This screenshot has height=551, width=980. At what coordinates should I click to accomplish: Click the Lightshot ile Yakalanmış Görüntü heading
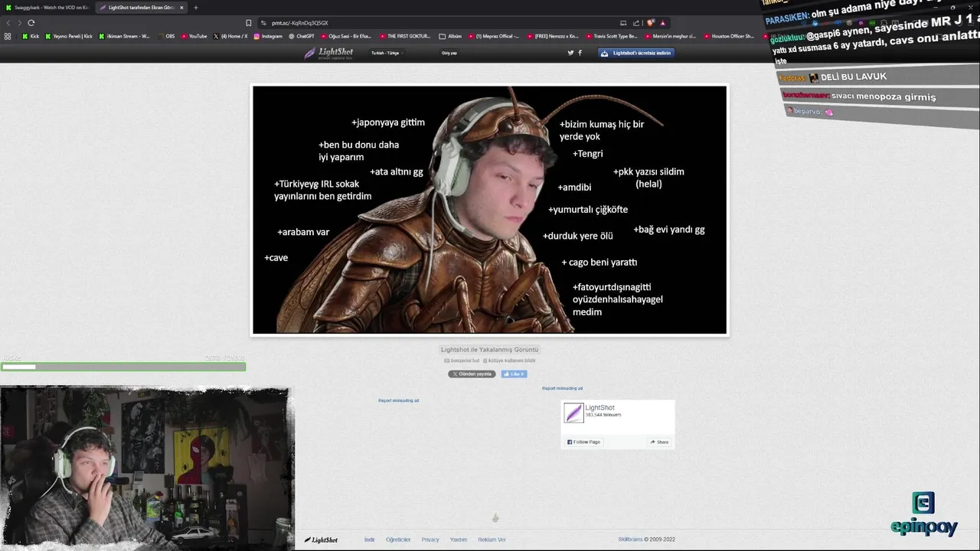point(489,350)
